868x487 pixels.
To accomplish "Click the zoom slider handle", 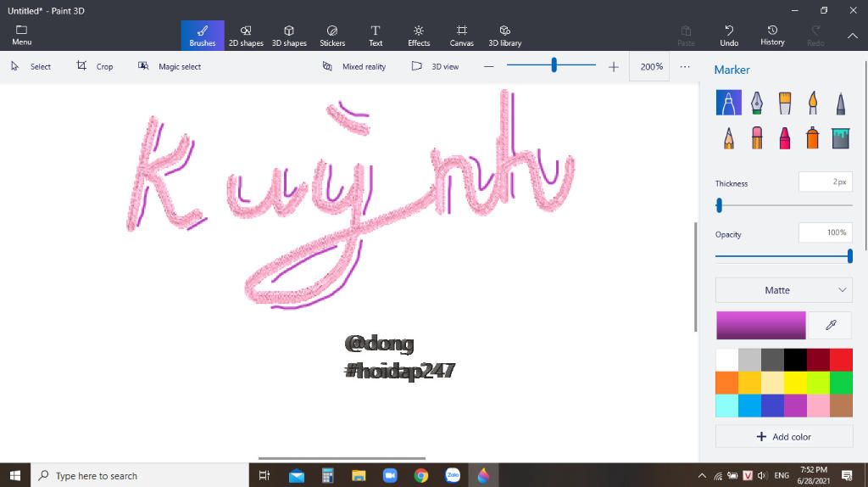I will [554, 65].
